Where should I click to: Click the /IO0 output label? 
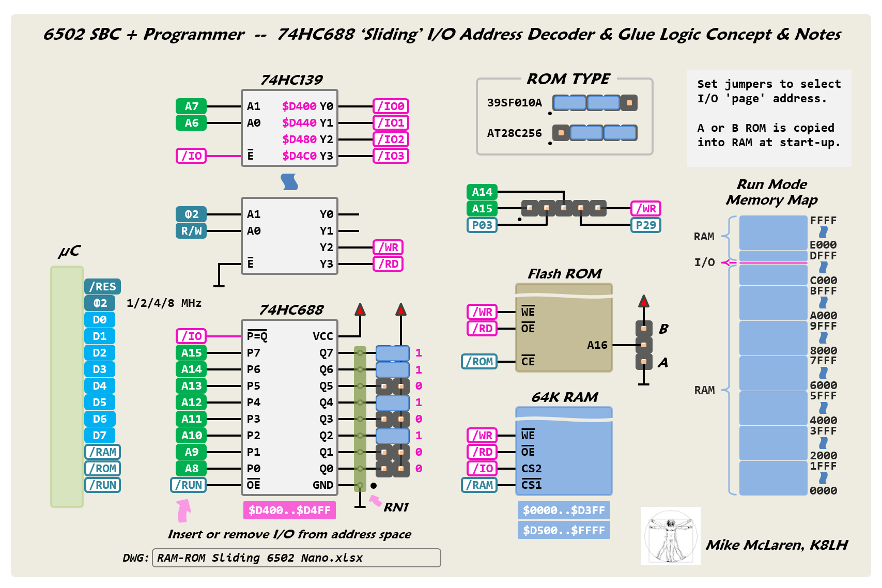coord(391,106)
